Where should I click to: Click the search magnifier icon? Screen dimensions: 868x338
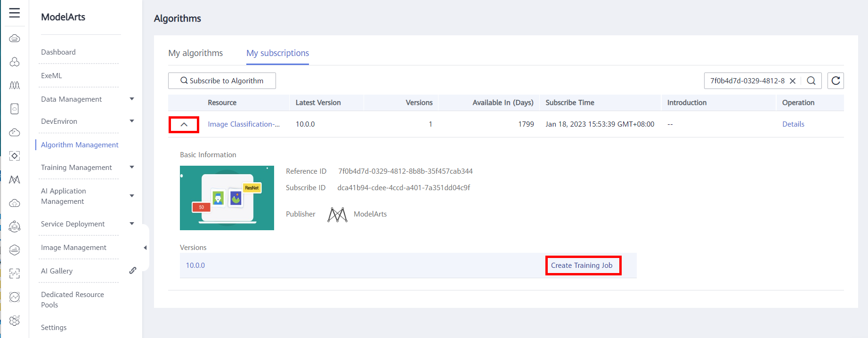coord(811,80)
